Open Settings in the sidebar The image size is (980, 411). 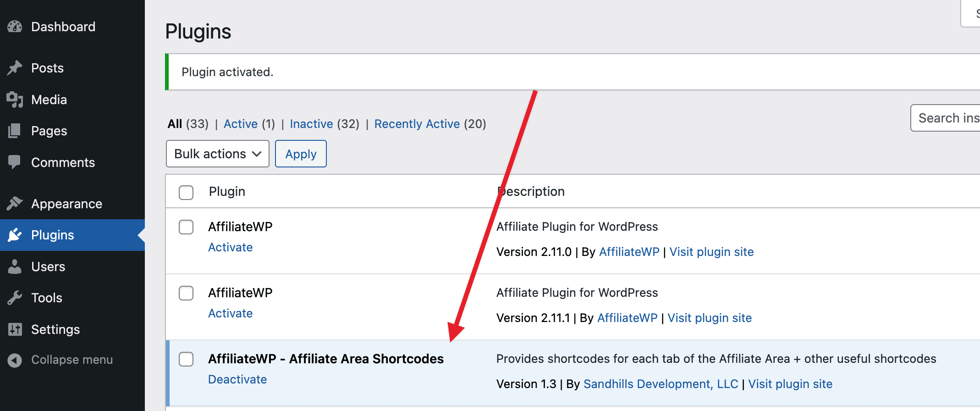55,329
